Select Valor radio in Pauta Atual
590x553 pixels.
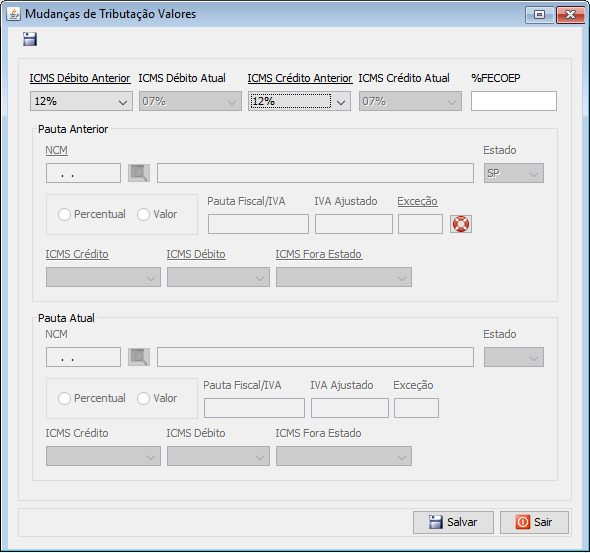click(143, 398)
